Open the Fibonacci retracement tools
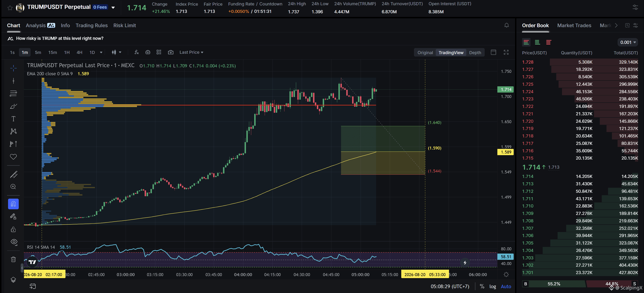644x293 pixels. [13, 93]
